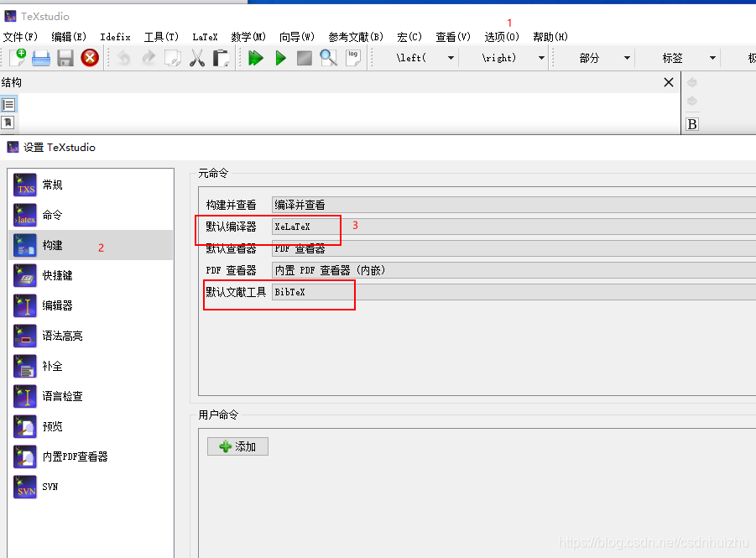This screenshot has width=756, height=558.
Task: Open the 快捷键 settings page
Action: pyautogui.click(x=91, y=275)
